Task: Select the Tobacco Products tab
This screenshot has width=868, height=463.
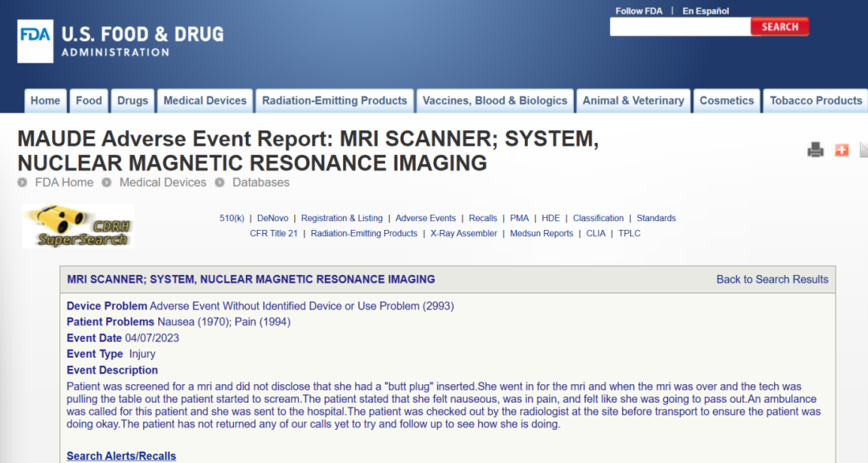Action: point(815,100)
